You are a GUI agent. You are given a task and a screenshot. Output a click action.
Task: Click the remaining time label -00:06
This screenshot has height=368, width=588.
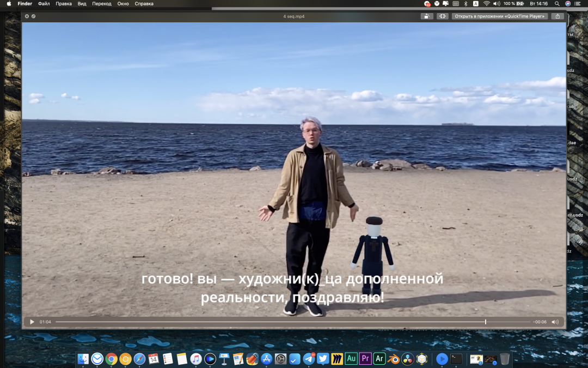(x=540, y=322)
